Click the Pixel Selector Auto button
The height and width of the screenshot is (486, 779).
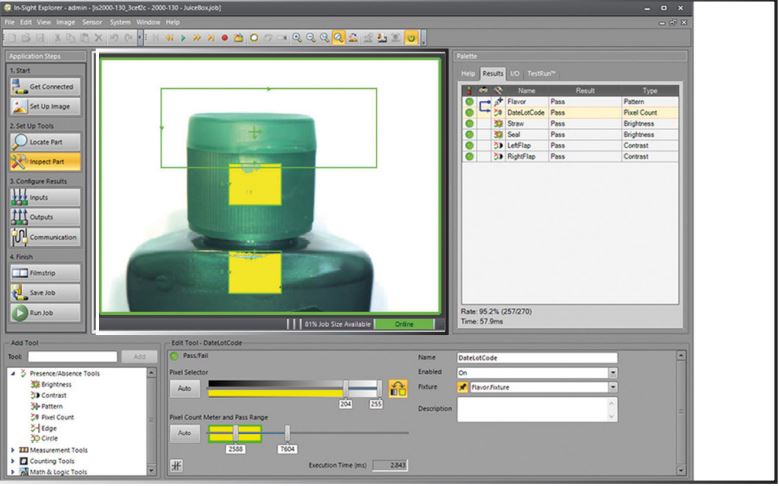coord(184,388)
